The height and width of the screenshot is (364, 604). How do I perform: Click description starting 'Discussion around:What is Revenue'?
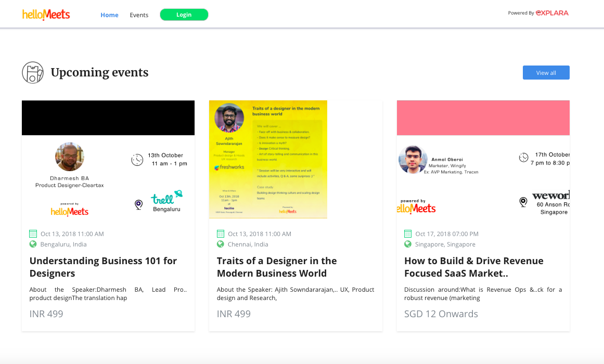tap(483, 294)
